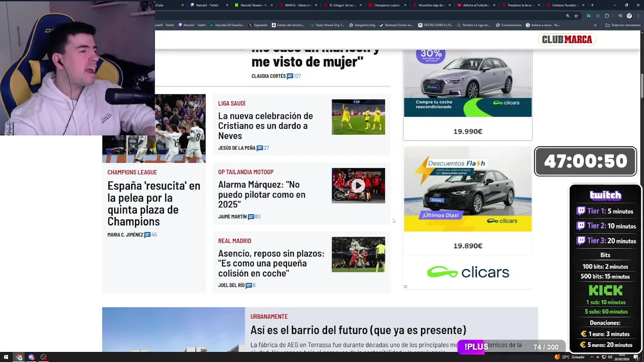644x362 pixels.
Task: Click the clicars logo in the ad
Action: [x=468, y=272]
